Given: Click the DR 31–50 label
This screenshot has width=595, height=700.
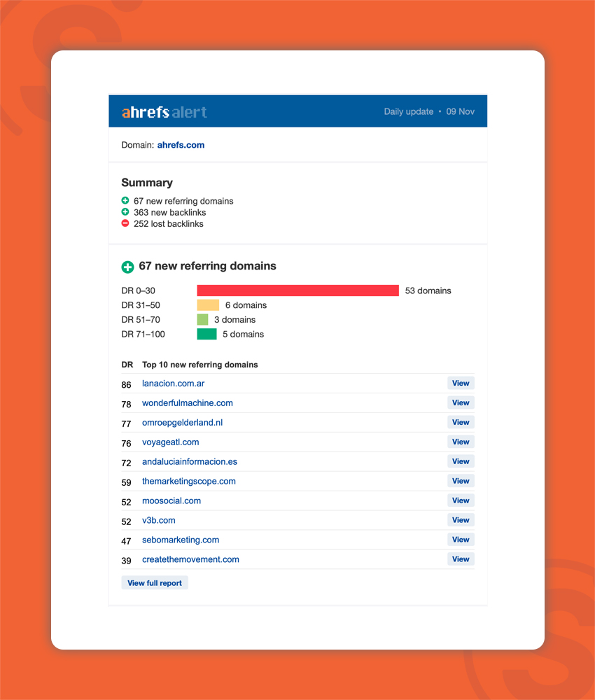Looking at the screenshot, I should (141, 305).
